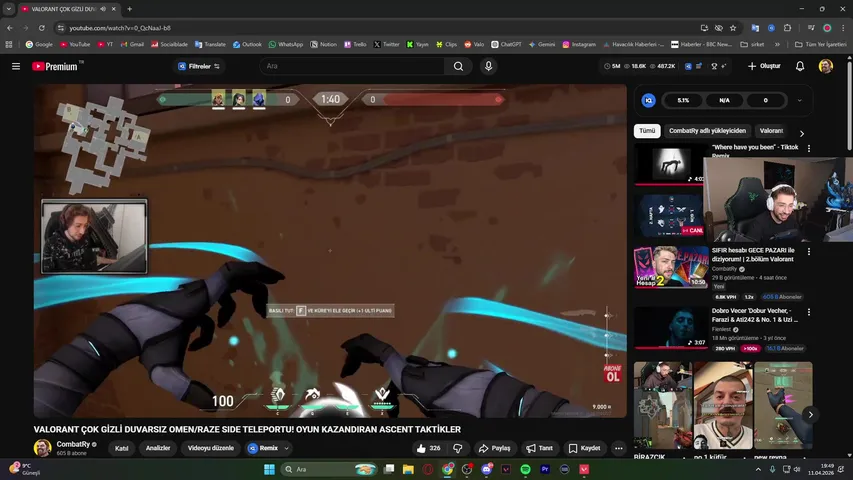Bookmark this page with star icon
Screen dimensions: 853x480
click(x=733, y=28)
